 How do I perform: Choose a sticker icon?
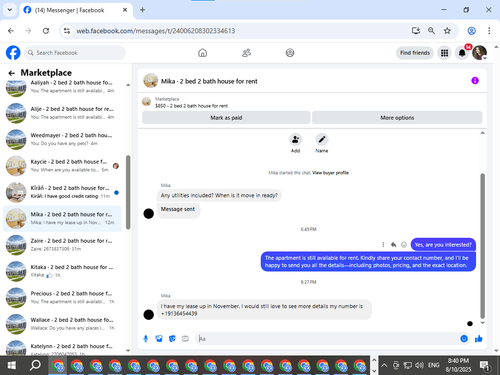coord(172,339)
